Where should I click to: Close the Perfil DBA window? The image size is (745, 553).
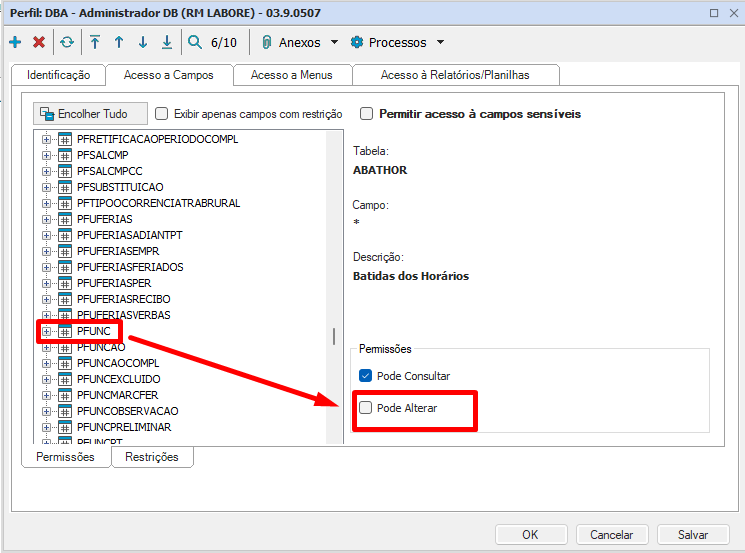734,13
